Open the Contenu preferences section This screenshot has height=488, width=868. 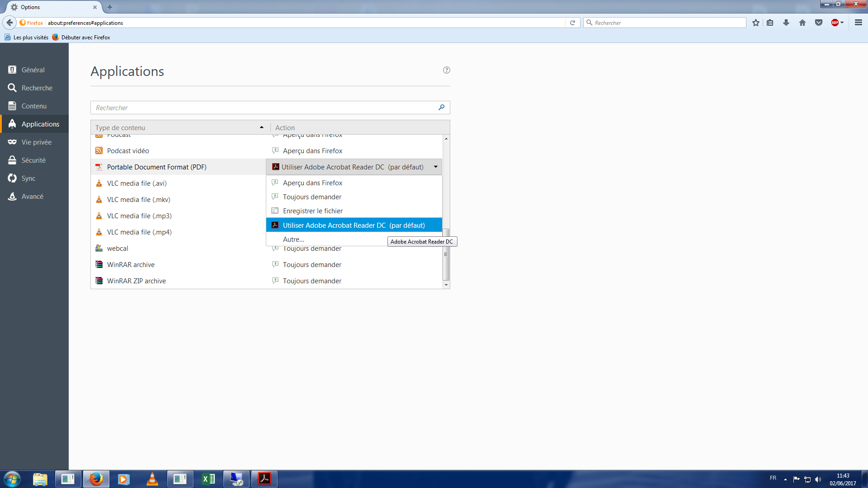click(x=34, y=106)
